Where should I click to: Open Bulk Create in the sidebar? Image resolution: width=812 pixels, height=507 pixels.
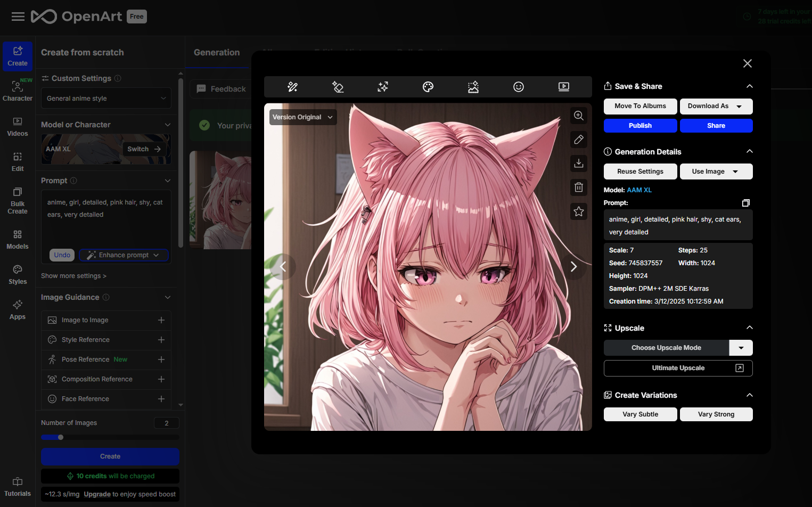pos(18,201)
